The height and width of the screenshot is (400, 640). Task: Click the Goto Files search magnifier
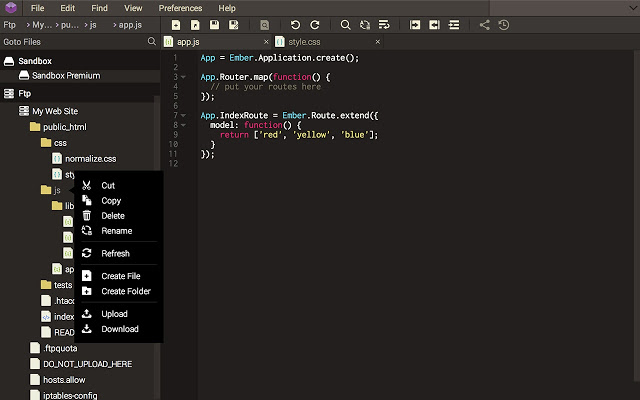tap(151, 41)
